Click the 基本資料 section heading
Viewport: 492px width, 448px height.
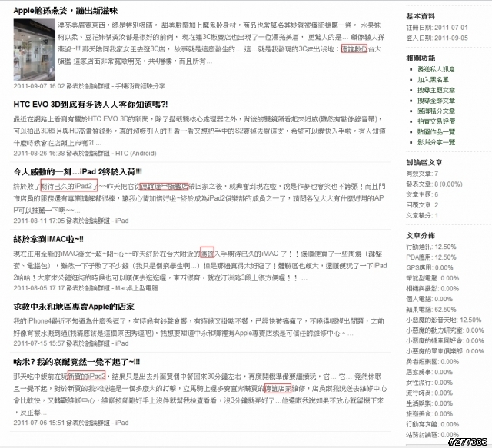421,16
